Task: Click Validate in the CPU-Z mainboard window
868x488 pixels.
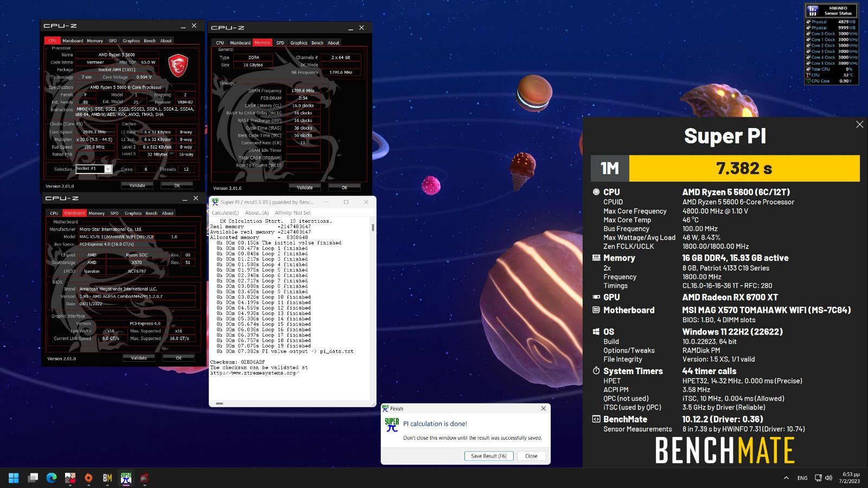Action: tap(139, 358)
